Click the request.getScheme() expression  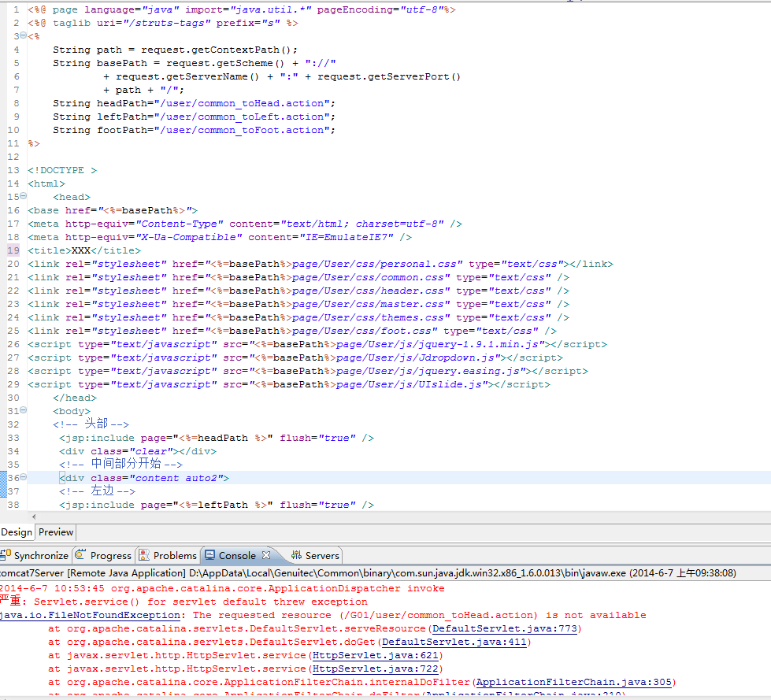[225, 63]
